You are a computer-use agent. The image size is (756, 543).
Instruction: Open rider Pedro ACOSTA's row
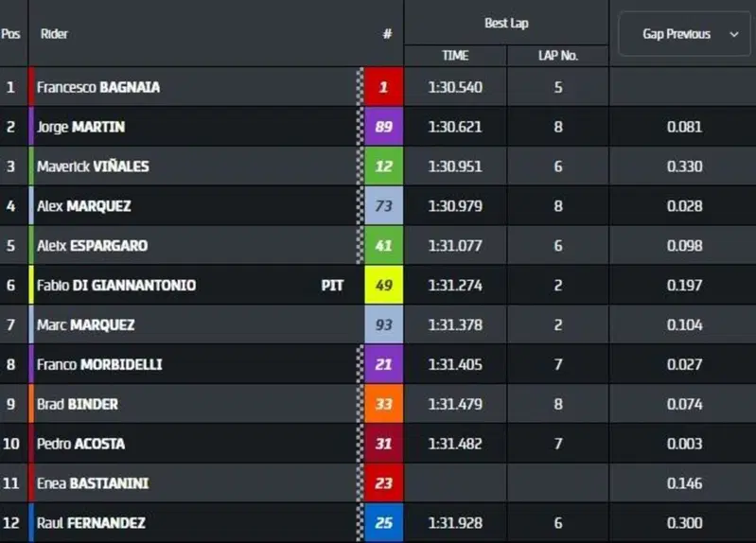point(378,444)
